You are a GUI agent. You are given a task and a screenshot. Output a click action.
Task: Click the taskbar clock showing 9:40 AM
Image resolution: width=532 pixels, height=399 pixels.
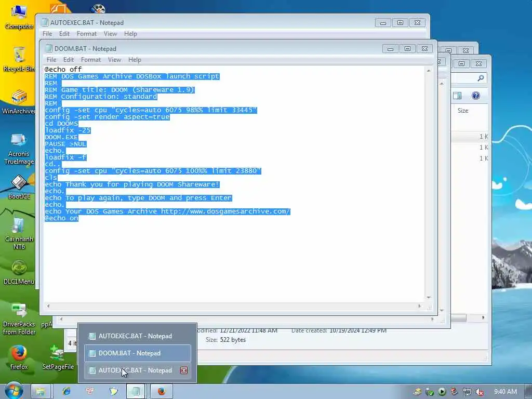[x=505, y=392]
